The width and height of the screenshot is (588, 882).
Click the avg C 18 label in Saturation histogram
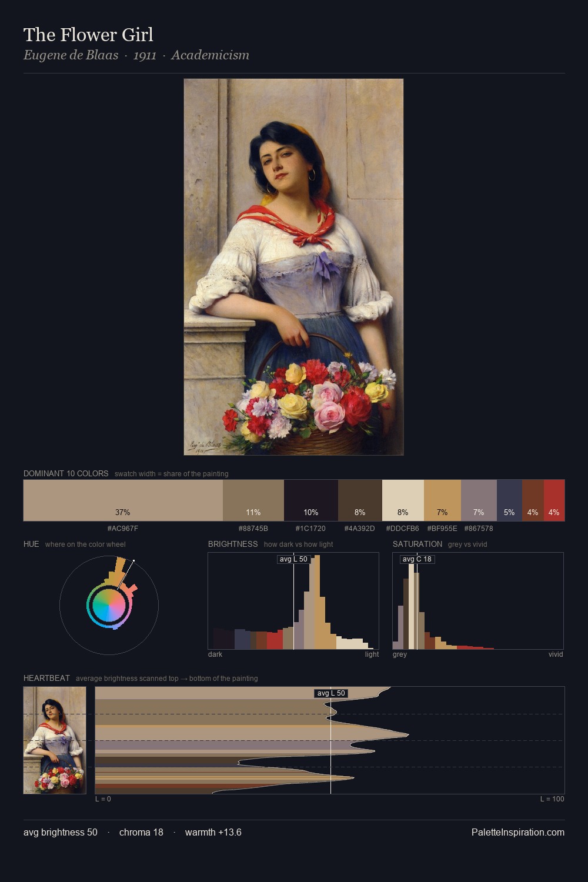pyautogui.click(x=417, y=559)
